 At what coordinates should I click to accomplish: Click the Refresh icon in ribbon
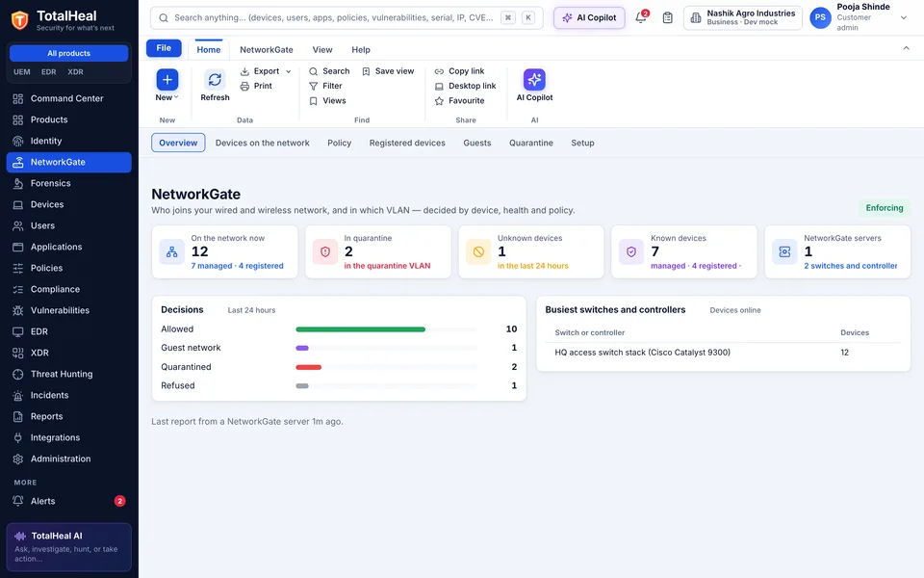pos(215,80)
